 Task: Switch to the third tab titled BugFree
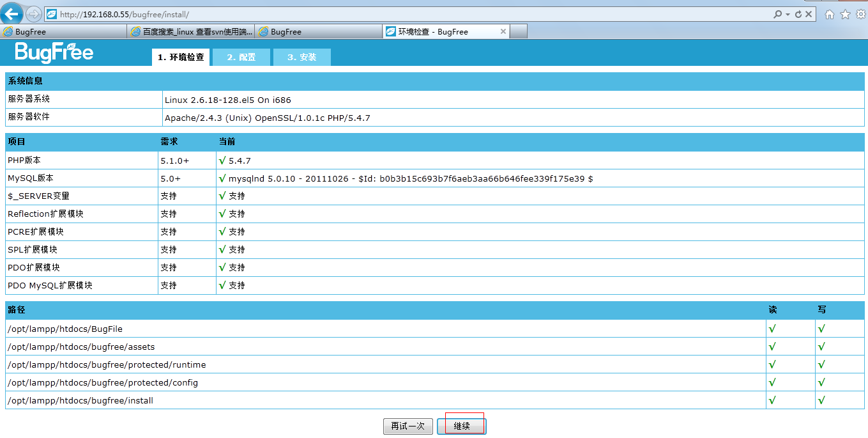tap(319, 31)
